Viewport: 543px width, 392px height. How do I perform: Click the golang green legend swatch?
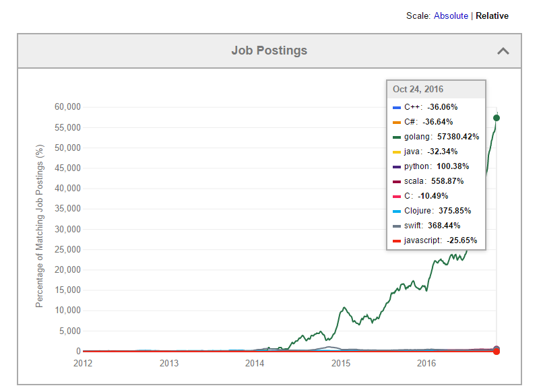coord(397,137)
